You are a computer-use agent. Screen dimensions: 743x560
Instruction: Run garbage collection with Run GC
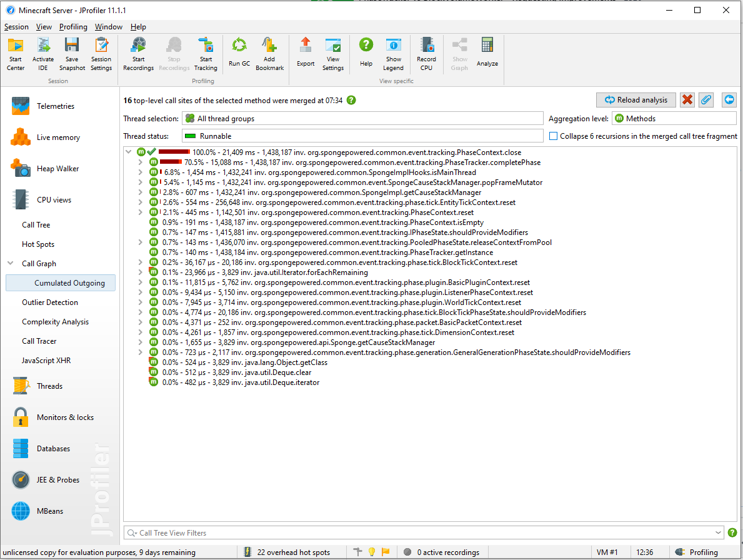[239, 53]
